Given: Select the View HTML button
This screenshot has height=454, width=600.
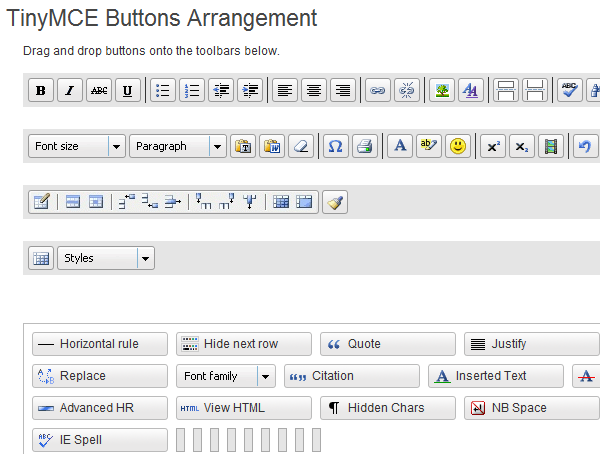Looking at the screenshot, I should tap(243, 408).
